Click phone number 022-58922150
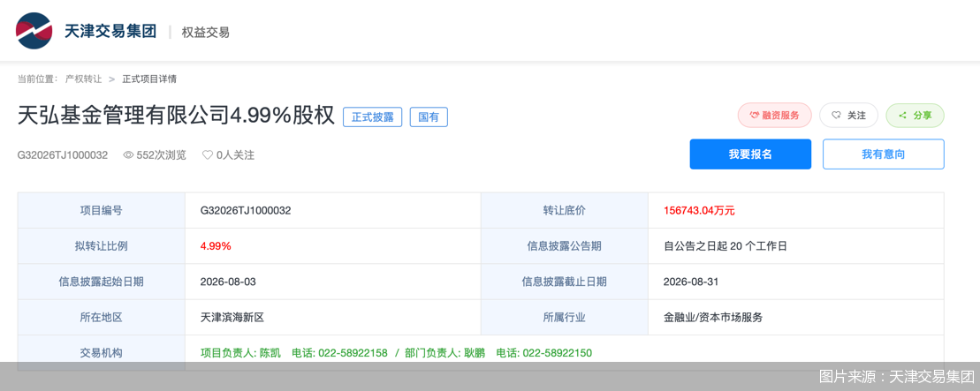 pyautogui.click(x=558, y=353)
